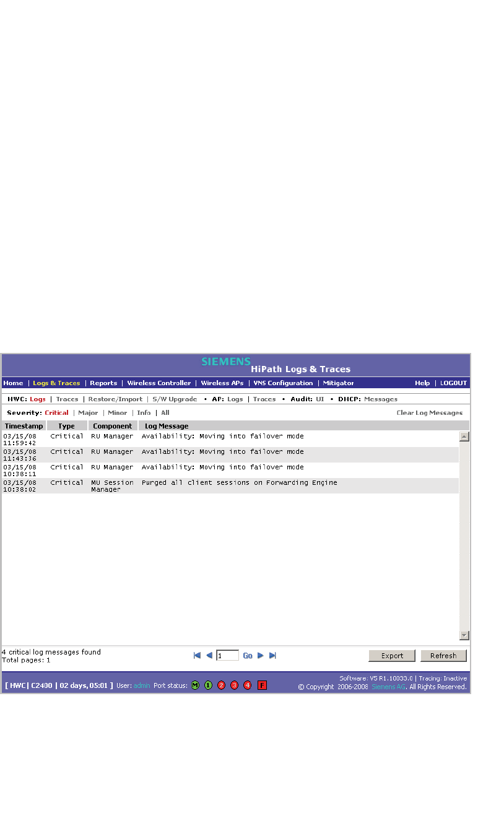Open AP Logs tab
The height and width of the screenshot is (813, 504).
pyautogui.click(x=235, y=399)
